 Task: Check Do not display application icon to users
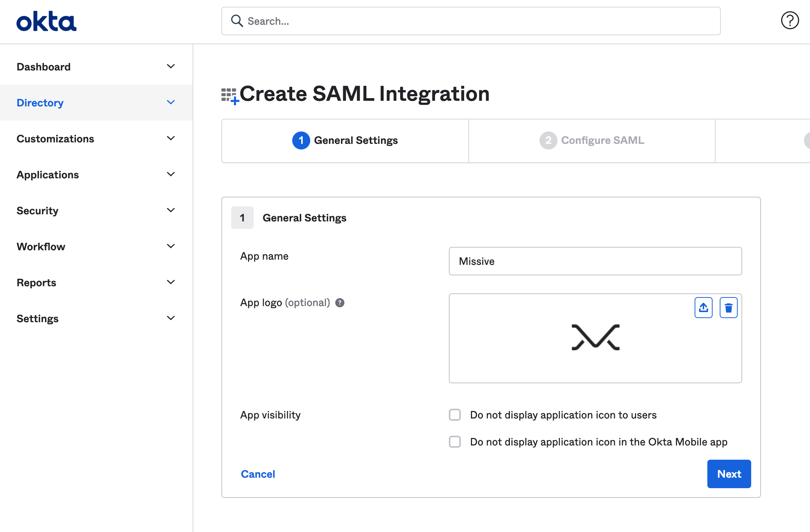[455, 415]
